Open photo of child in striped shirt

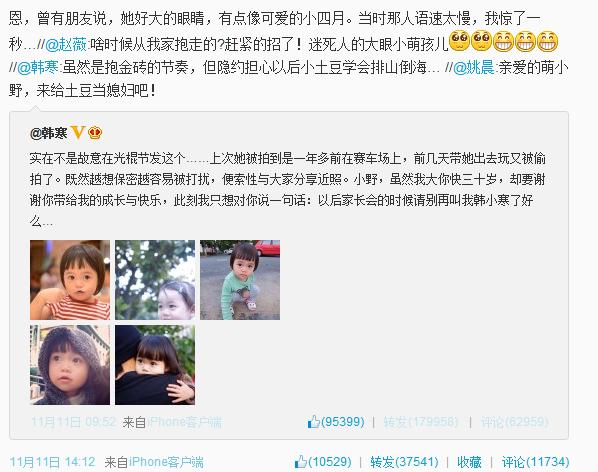70,280
